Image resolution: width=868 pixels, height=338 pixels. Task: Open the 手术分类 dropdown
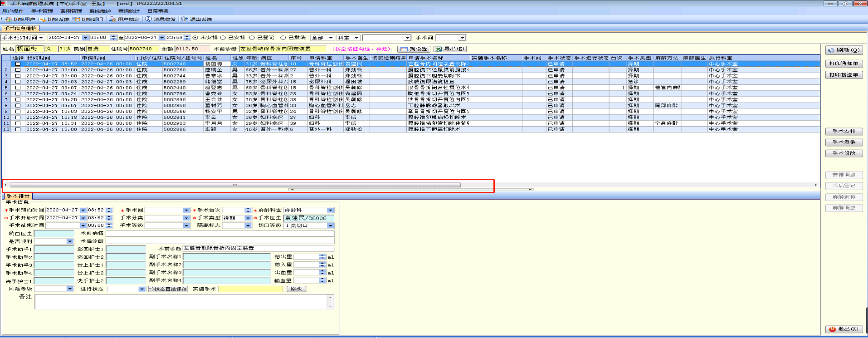point(186,218)
